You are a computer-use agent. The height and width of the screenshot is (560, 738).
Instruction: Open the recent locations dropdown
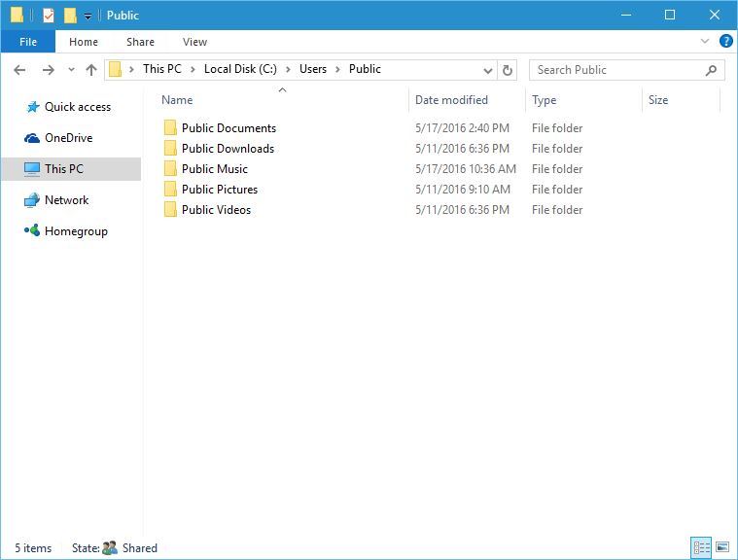(x=71, y=70)
